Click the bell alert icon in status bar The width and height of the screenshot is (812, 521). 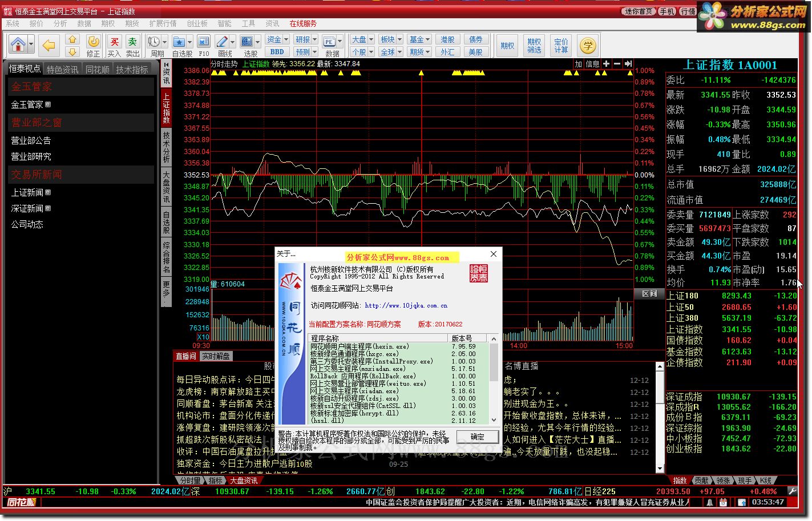(710, 503)
